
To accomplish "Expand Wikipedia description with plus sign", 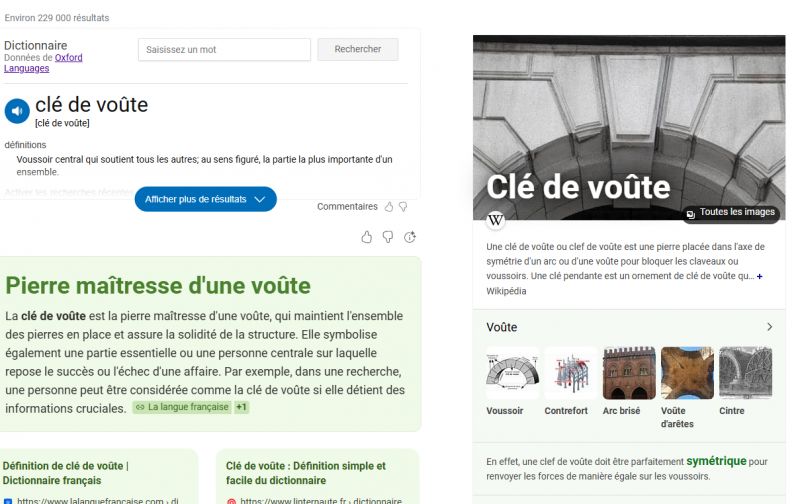I will pyautogui.click(x=760, y=276).
